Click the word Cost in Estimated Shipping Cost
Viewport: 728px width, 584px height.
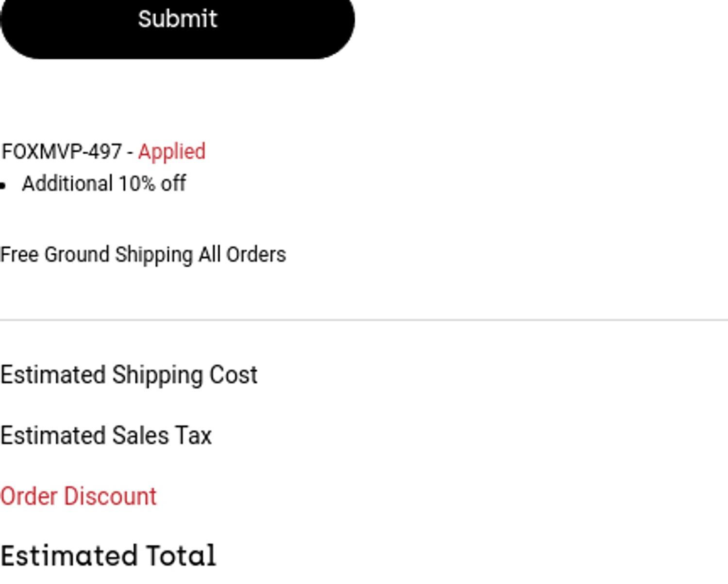point(233,375)
